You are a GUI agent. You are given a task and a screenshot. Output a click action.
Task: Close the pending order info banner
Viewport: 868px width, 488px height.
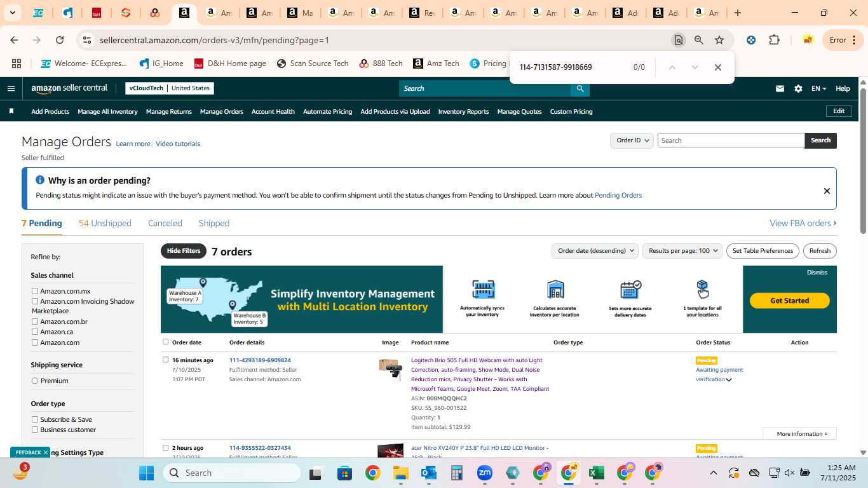click(x=827, y=191)
